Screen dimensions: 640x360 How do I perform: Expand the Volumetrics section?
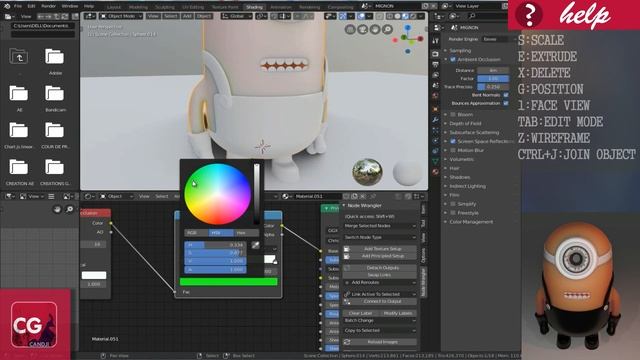click(461, 159)
